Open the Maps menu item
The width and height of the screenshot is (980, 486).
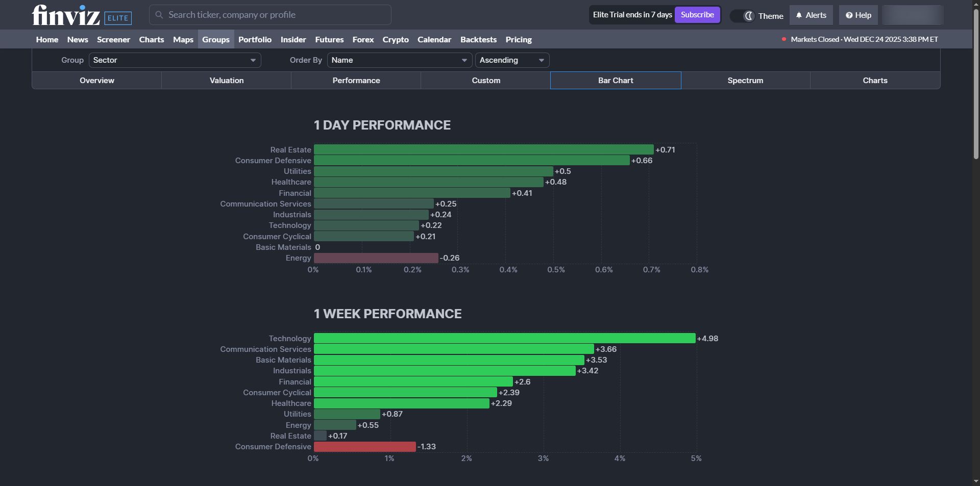click(183, 39)
